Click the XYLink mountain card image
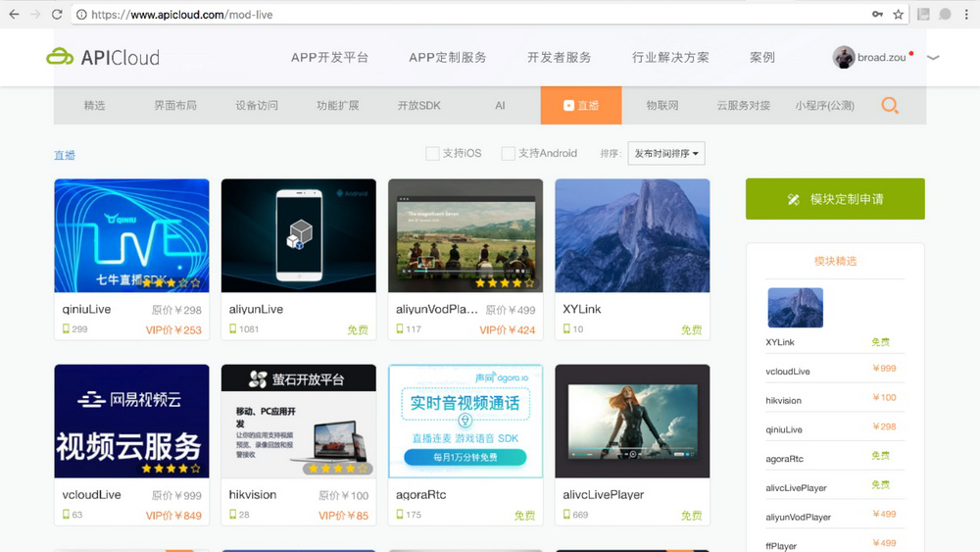The height and width of the screenshot is (552, 980). pos(632,235)
